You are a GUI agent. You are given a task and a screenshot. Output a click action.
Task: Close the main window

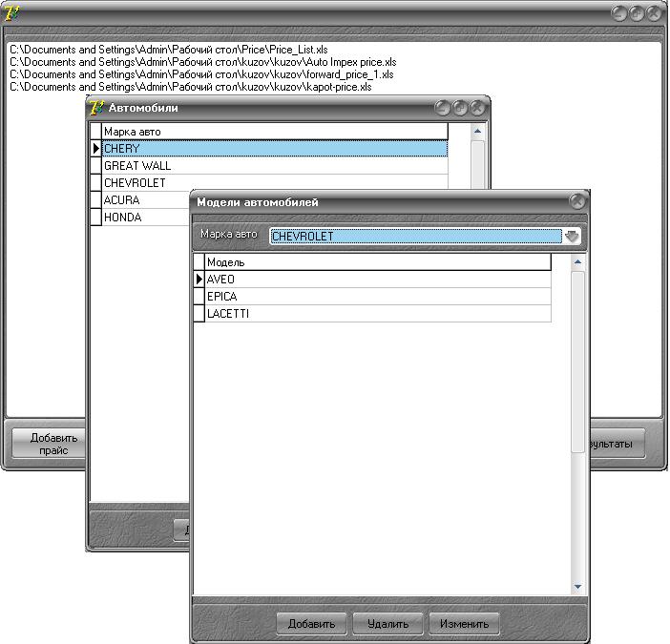tap(654, 13)
